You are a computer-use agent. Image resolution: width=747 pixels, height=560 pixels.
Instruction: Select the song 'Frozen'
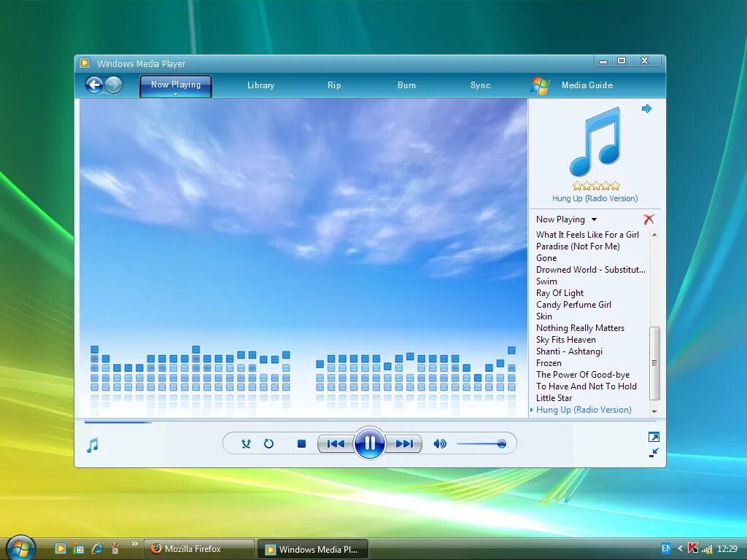(x=549, y=363)
